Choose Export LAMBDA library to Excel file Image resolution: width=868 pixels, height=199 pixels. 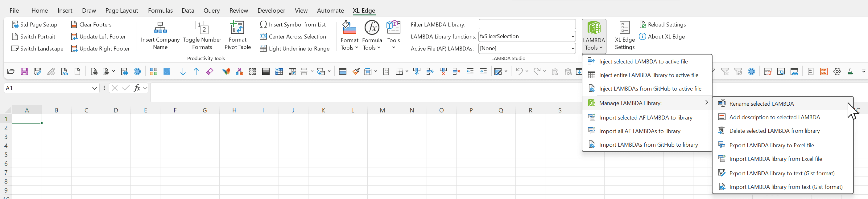(x=783, y=145)
